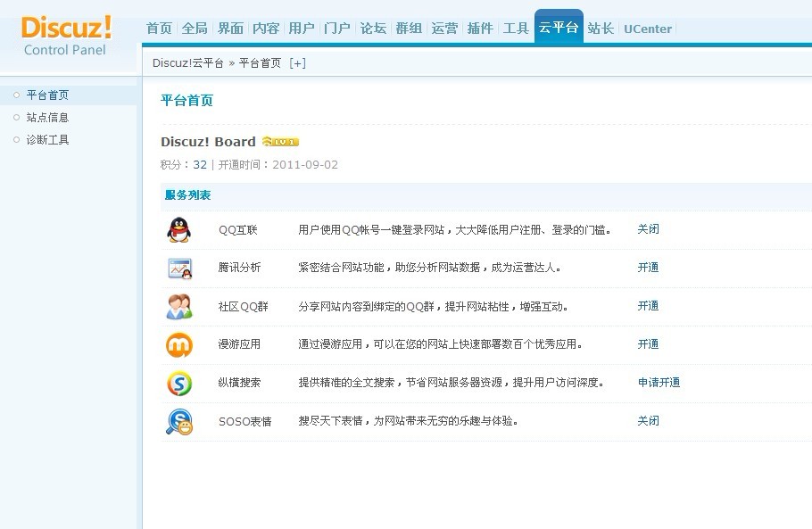The height and width of the screenshot is (529, 812).
Task: Click the SOSO表情 smiley magnifier icon
Action: pyautogui.click(x=179, y=421)
